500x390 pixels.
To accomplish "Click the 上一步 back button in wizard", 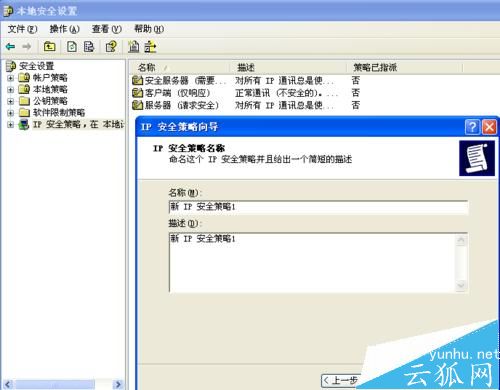I will click(341, 380).
